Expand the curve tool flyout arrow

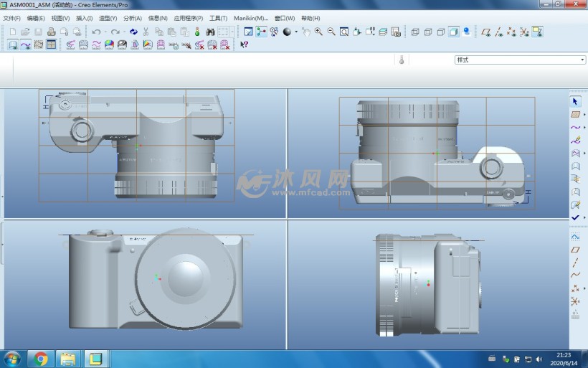pos(584,128)
